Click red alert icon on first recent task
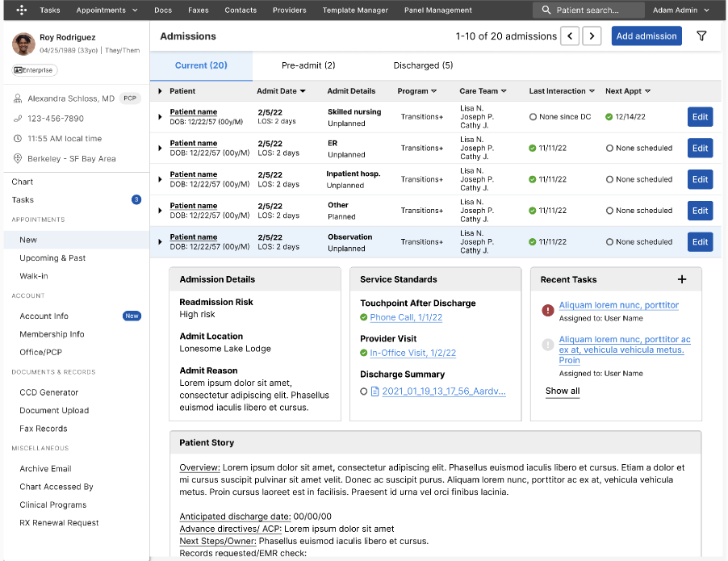The image size is (728, 561). (548, 310)
